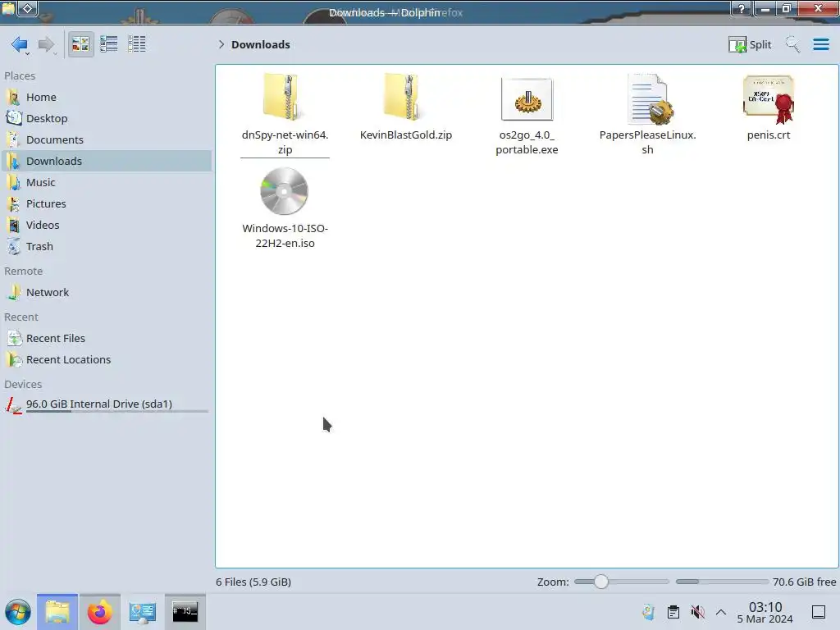Click the dnSpy-net-win64.zip file name
Viewport: 840px width, 630px height.
(x=285, y=143)
